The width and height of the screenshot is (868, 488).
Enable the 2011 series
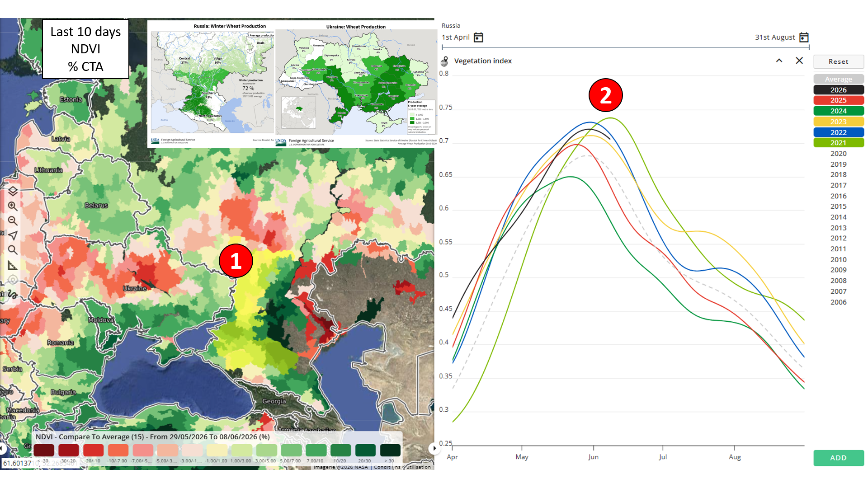point(839,249)
